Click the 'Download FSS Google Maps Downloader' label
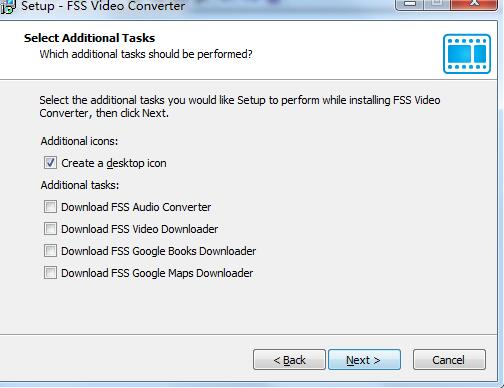 click(157, 273)
